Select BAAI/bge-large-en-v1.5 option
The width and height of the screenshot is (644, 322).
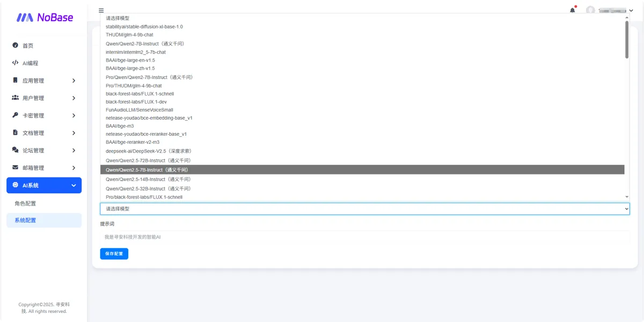(x=362, y=60)
